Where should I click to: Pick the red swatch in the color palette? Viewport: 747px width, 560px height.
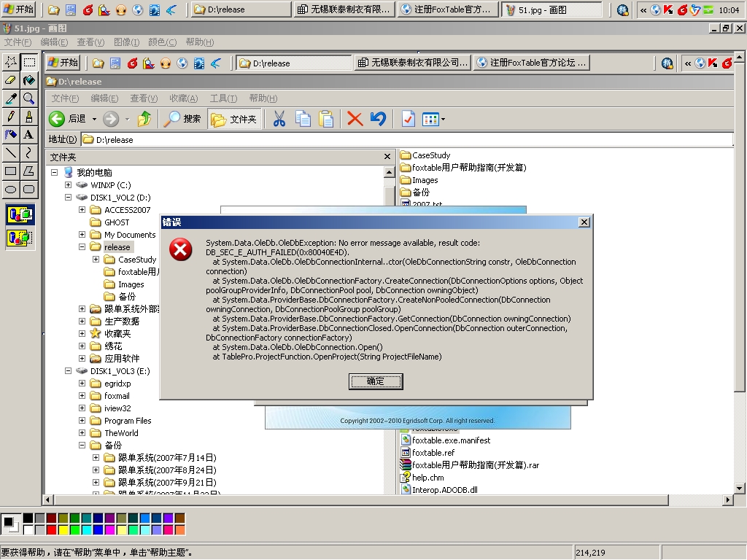(51, 529)
